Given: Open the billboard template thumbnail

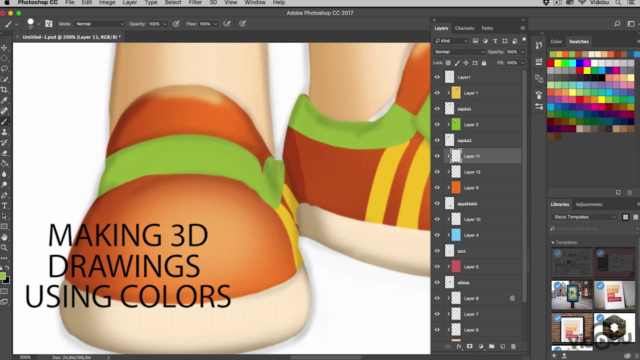Looking at the screenshot, I should [572, 295].
